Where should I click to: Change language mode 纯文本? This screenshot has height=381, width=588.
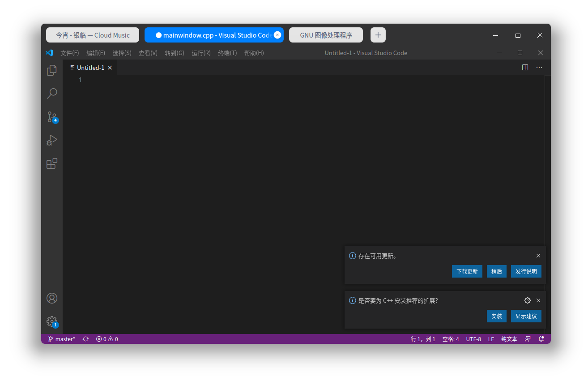point(509,339)
